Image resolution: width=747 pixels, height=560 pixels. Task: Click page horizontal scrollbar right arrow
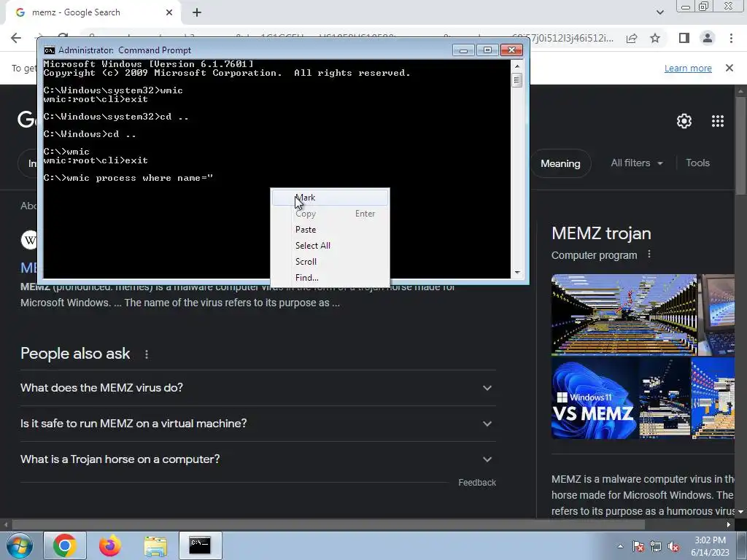(x=729, y=524)
